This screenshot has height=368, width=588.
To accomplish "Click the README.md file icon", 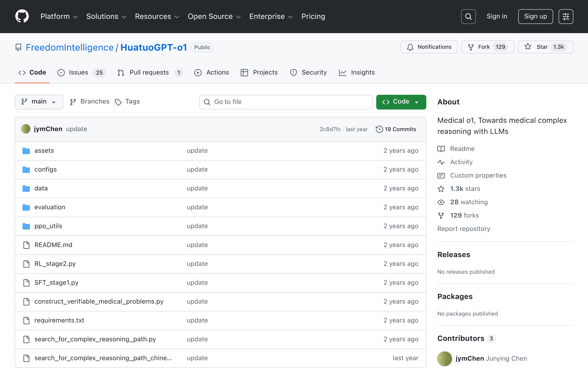I will pyautogui.click(x=26, y=245).
